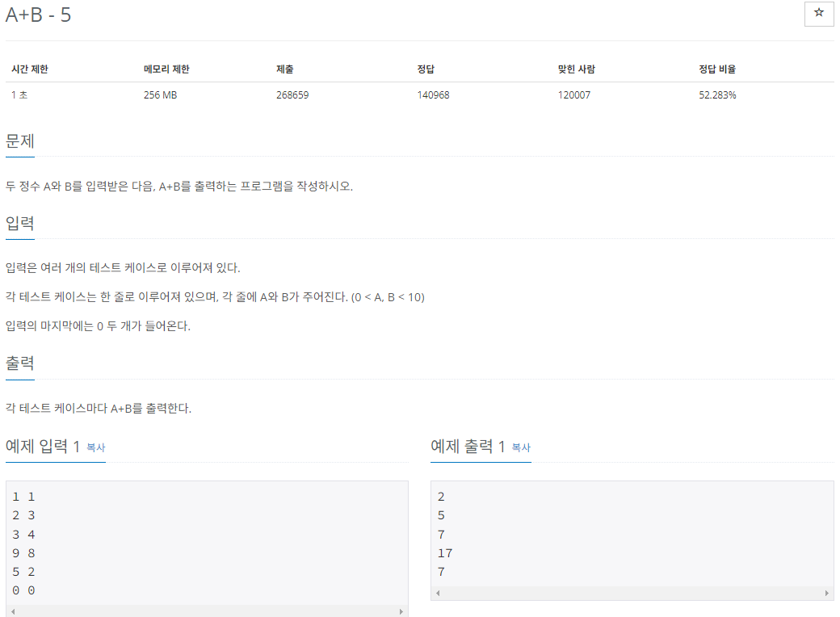Screen dimensions: 840x617
Task: Click the 맞힌 사람 column header
Action: click(577, 69)
